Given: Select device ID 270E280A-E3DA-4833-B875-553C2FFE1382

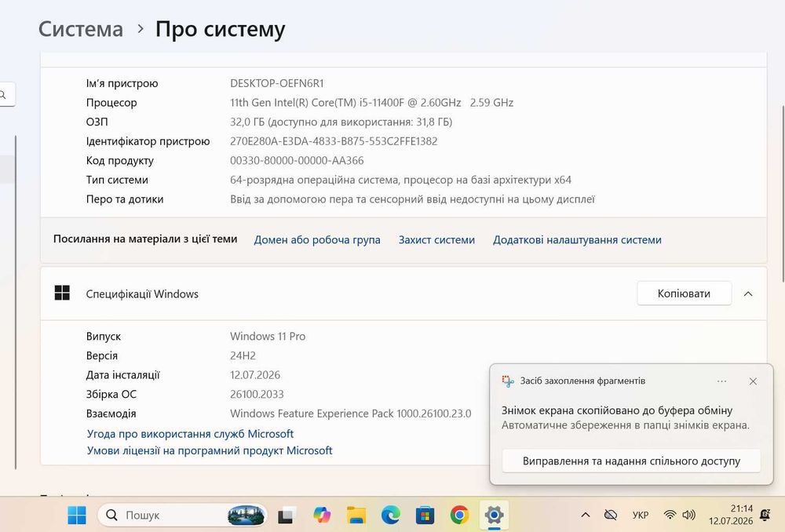Looking at the screenshot, I should coord(334,142).
